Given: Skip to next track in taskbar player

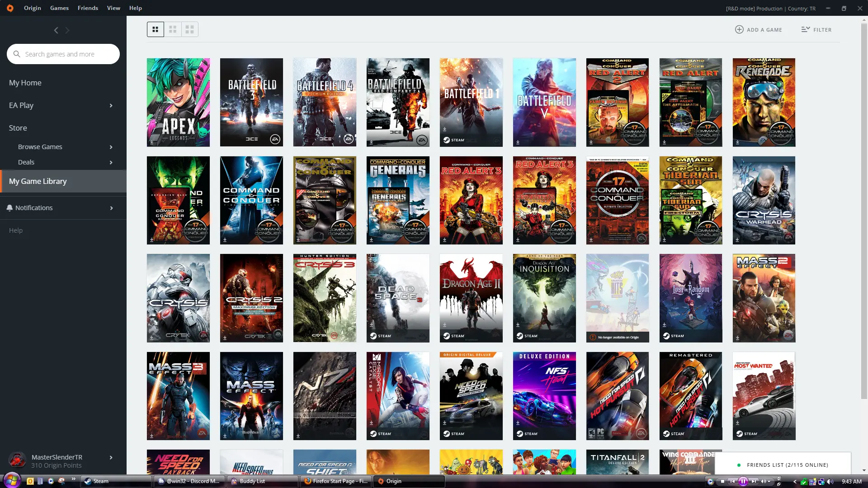Looking at the screenshot, I should 753,482.
